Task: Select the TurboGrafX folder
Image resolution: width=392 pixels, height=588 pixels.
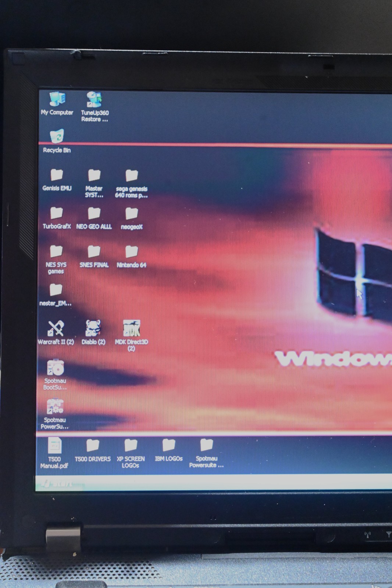Action: point(57,218)
